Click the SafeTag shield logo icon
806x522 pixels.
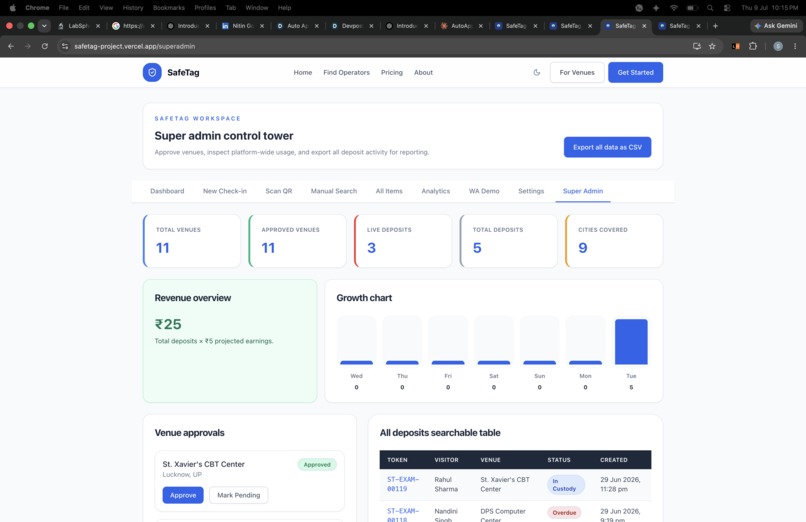[x=152, y=72]
